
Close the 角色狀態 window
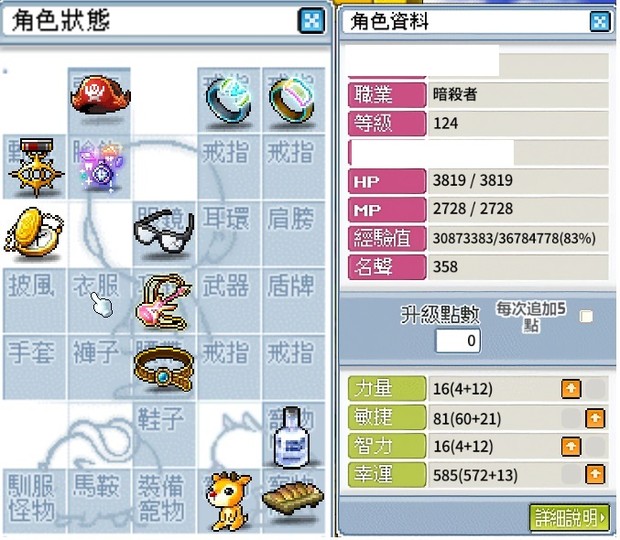[311, 21]
